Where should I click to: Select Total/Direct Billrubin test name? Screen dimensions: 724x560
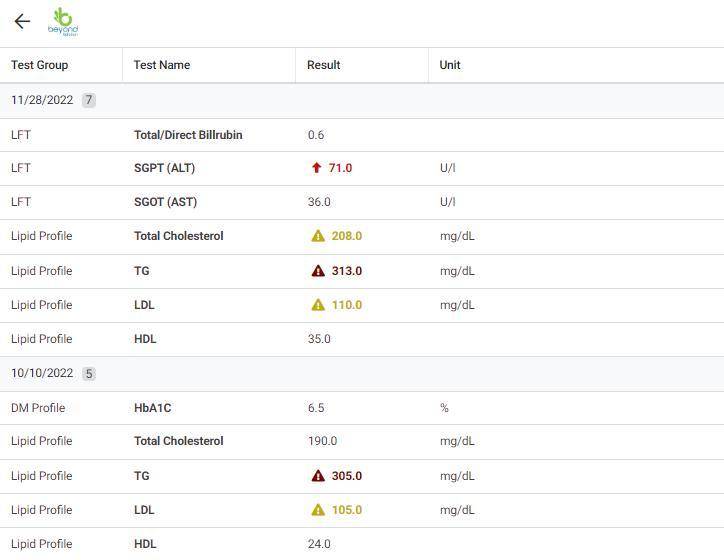[x=188, y=135]
